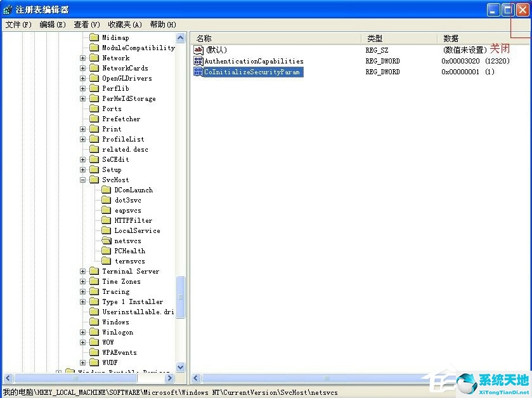532x398 pixels.
Task: Sort by the 数据 column header
Action: click(x=484, y=38)
